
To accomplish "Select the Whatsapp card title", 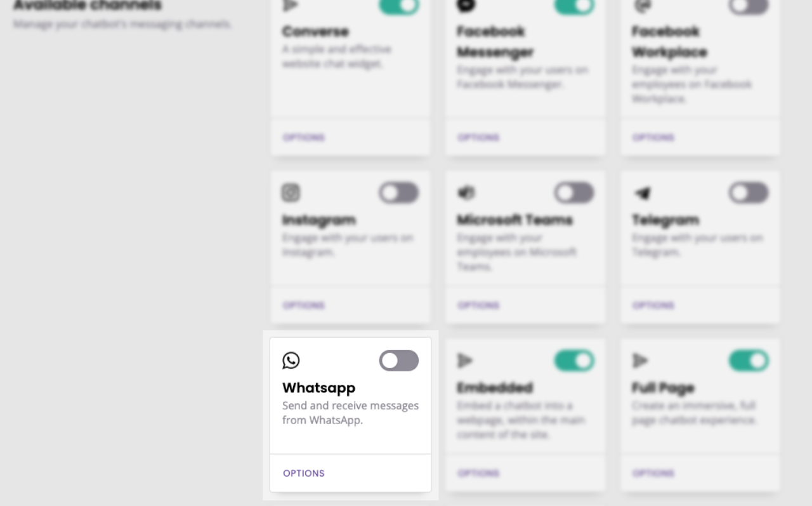I will pyautogui.click(x=319, y=388).
